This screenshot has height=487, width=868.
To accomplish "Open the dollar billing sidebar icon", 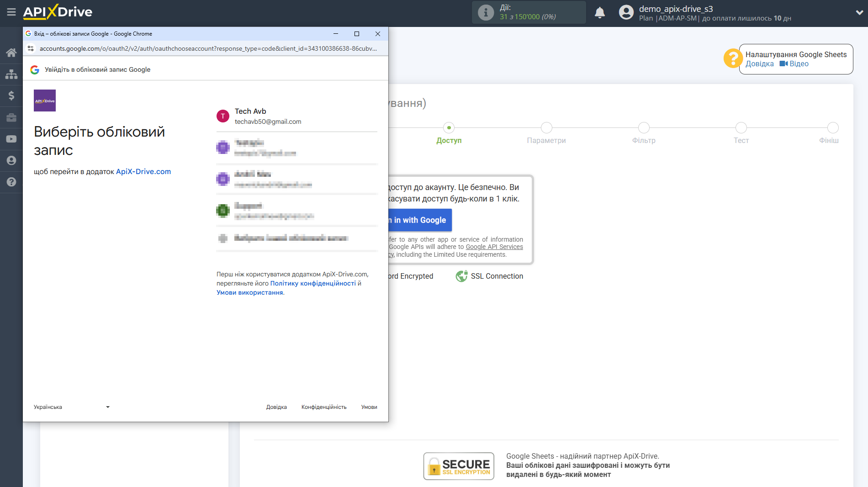I will [x=11, y=95].
